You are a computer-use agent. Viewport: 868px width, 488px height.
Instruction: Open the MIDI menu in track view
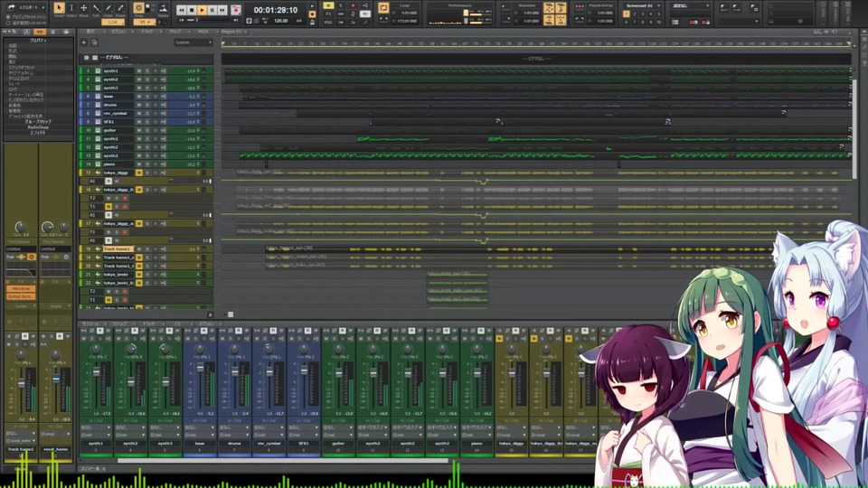click(x=203, y=32)
